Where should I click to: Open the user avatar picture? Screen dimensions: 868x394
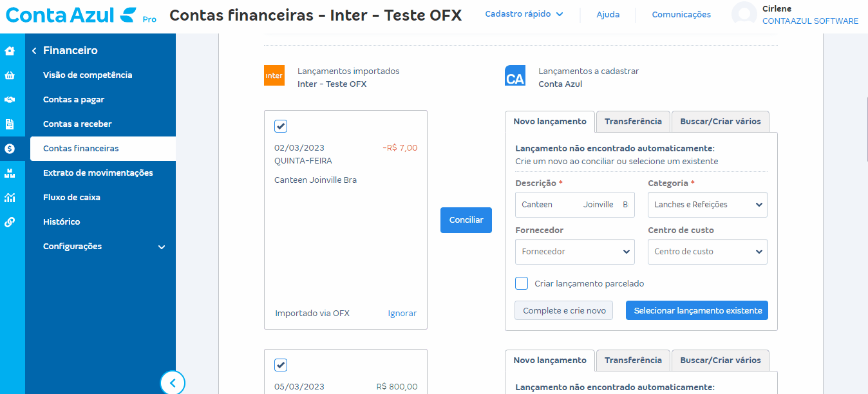744,14
